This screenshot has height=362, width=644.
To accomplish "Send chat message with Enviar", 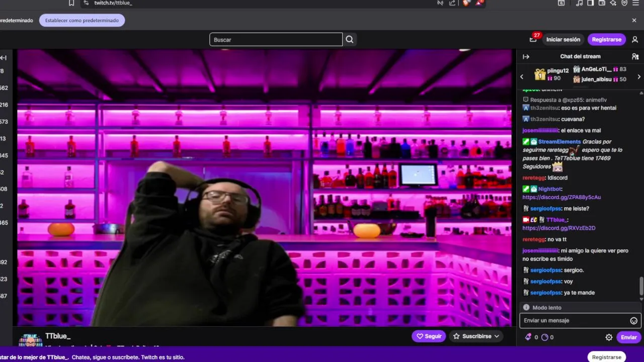I will [628, 337].
